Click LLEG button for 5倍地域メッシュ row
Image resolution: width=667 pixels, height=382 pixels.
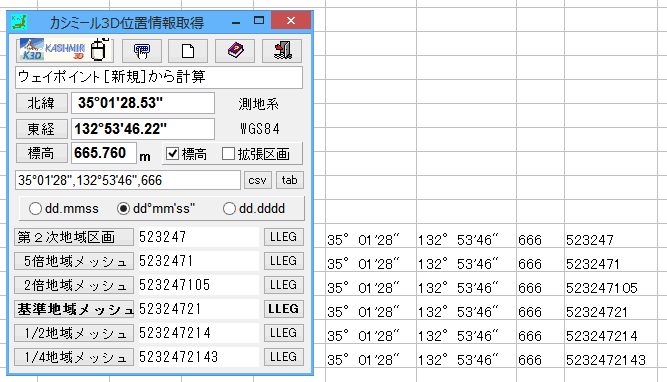coord(284,261)
